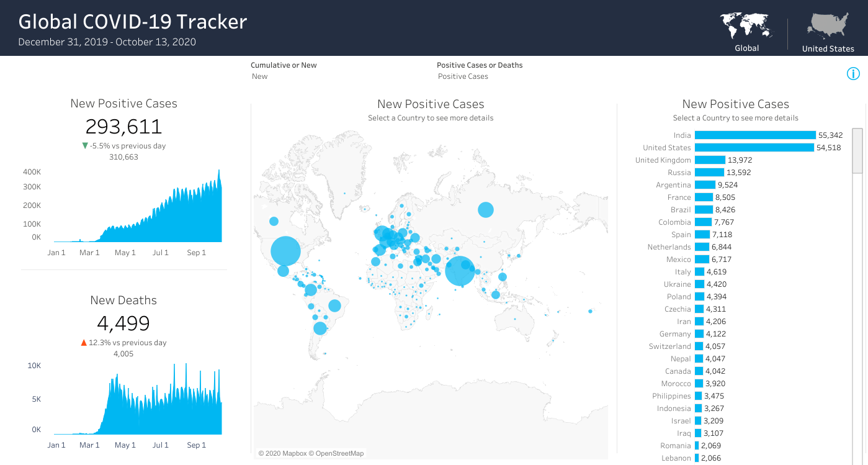Viewport: 868px width, 465px height.
Task: Select the United States bubble on map
Action: pos(285,251)
